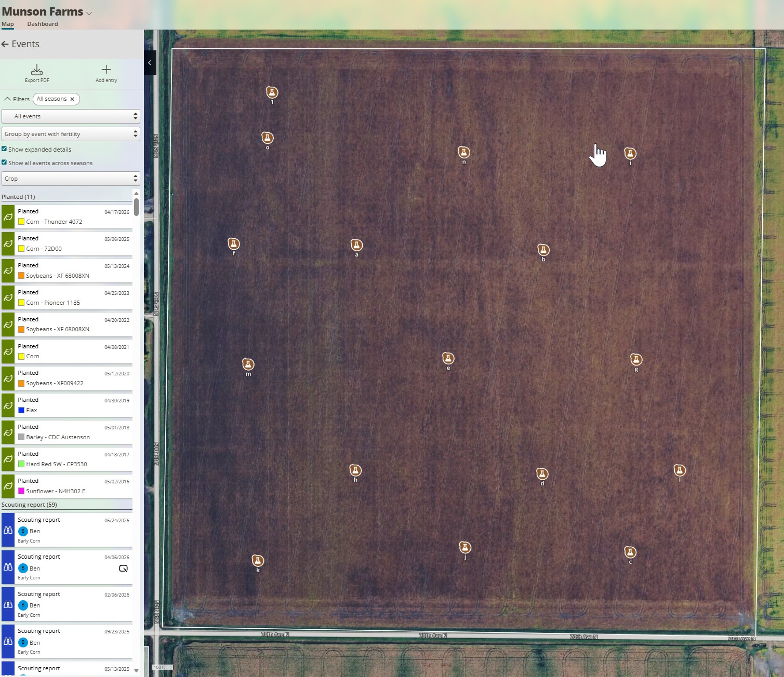Viewport: 784px width, 677px height.
Task: Click orange swatch for Soybeans - XF009422
Action: coord(21,383)
